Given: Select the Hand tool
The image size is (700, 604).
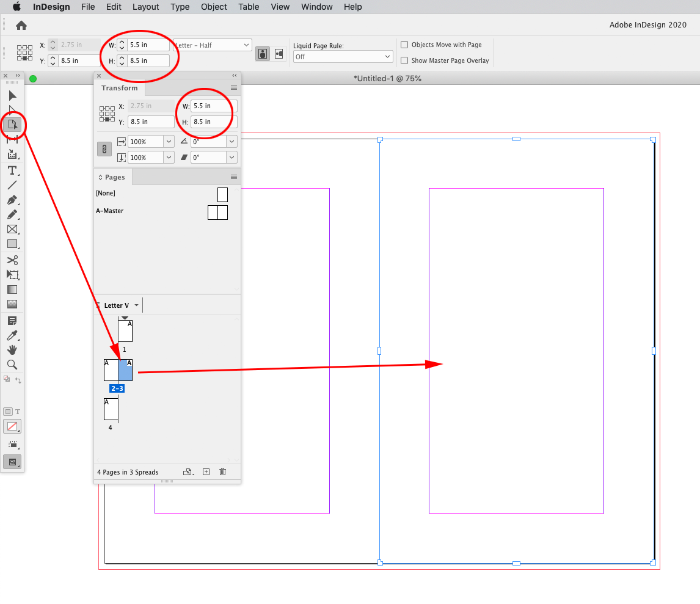Looking at the screenshot, I should click(x=12, y=350).
